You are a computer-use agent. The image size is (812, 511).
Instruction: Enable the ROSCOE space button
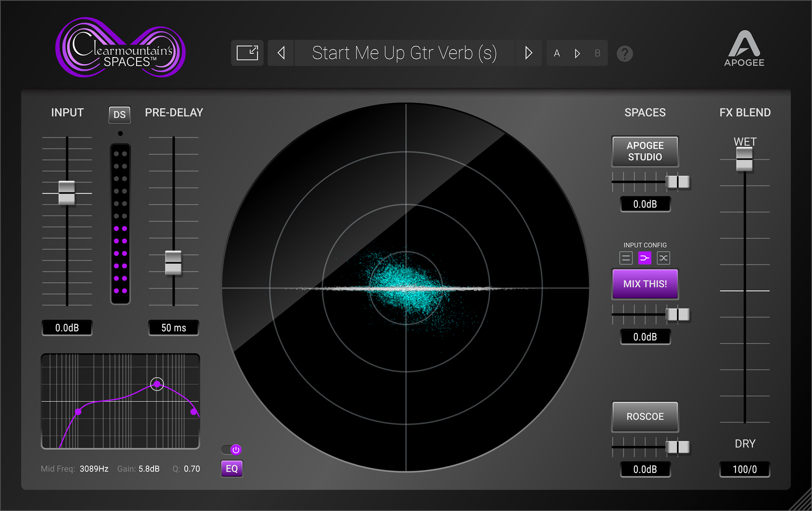point(645,417)
